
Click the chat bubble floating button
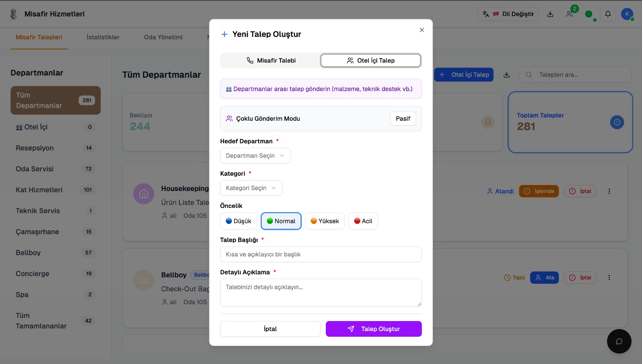619,341
